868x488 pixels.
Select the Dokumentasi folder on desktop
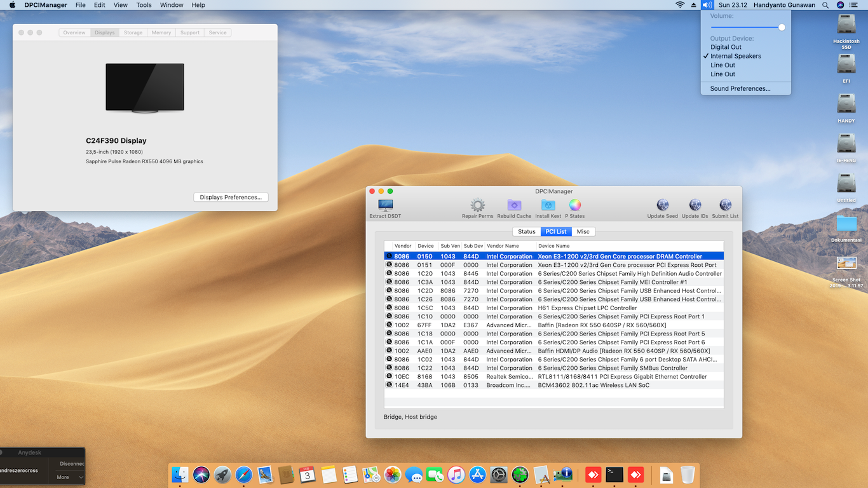pos(846,224)
